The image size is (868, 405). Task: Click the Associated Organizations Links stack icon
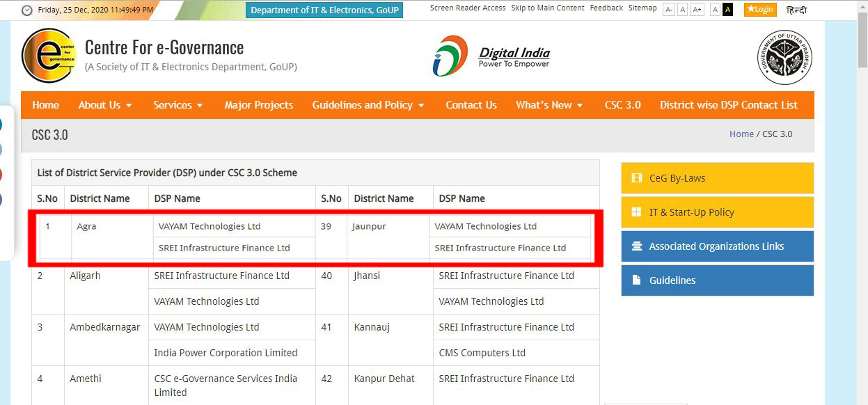coord(636,246)
